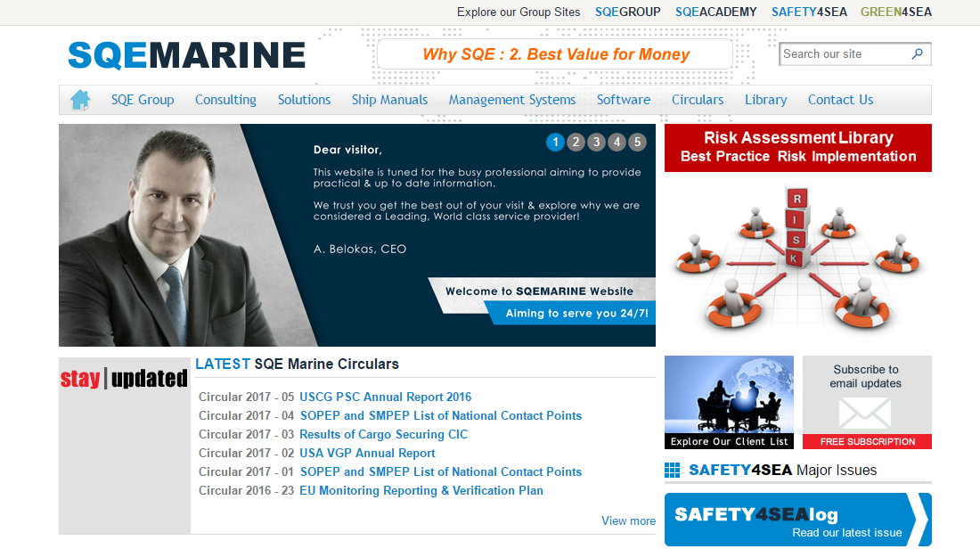Open the Consulting menu

[225, 100]
